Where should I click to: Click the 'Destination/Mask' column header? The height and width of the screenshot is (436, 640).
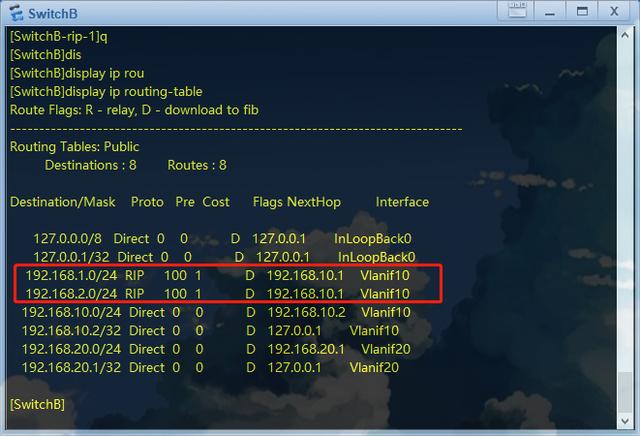pos(62,202)
